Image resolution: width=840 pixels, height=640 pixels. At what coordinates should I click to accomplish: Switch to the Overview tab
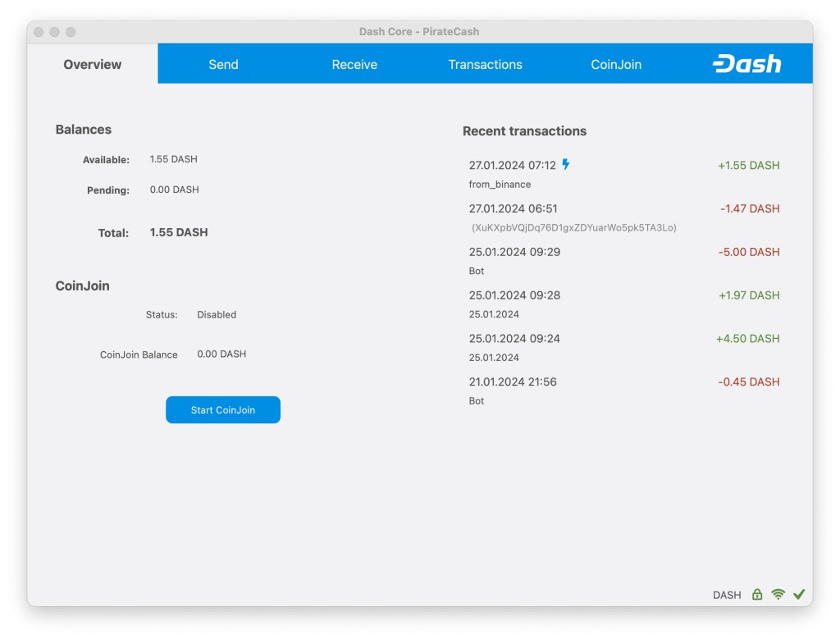92,64
